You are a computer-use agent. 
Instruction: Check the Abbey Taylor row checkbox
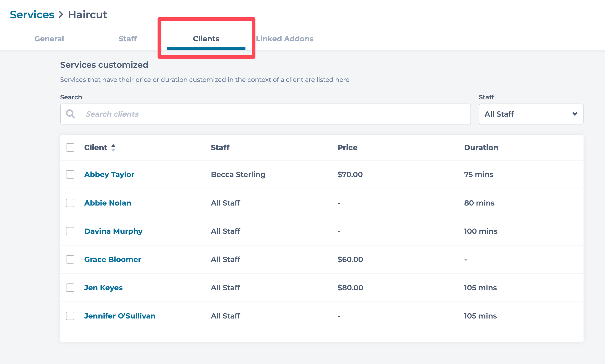tap(70, 174)
